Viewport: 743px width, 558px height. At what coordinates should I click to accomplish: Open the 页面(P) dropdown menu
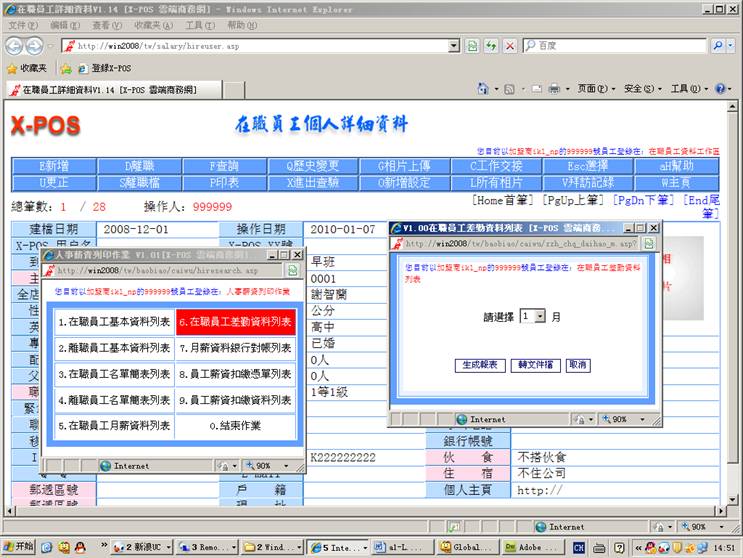[x=591, y=89]
